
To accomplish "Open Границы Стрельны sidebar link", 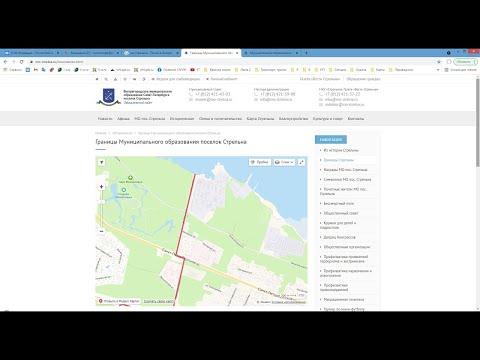I will click(339, 160).
